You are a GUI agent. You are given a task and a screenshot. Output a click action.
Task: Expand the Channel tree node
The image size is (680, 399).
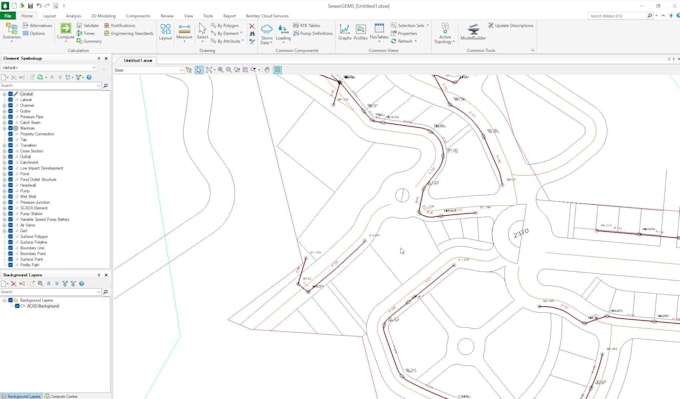[x=4, y=105]
